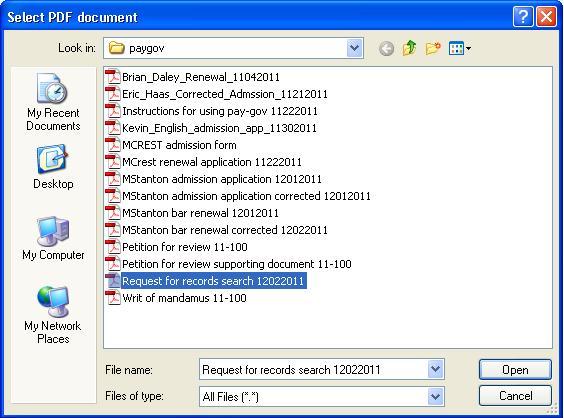Click PDF icon of MStanton admission application 12012011
The image size is (564, 418).
tap(113, 178)
